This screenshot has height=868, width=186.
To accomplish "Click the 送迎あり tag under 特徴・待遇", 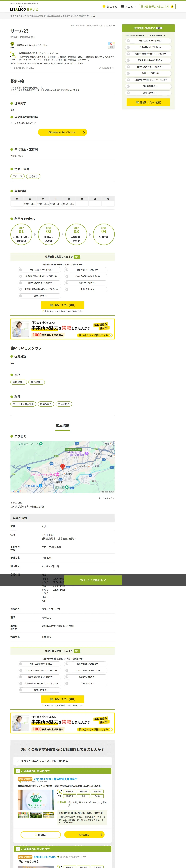I will (33, 176).
